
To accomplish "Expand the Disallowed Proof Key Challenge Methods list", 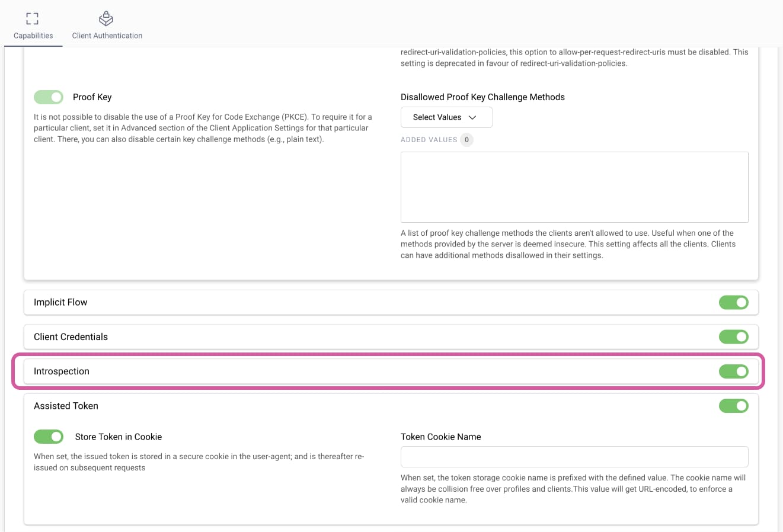I will [x=446, y=117].
